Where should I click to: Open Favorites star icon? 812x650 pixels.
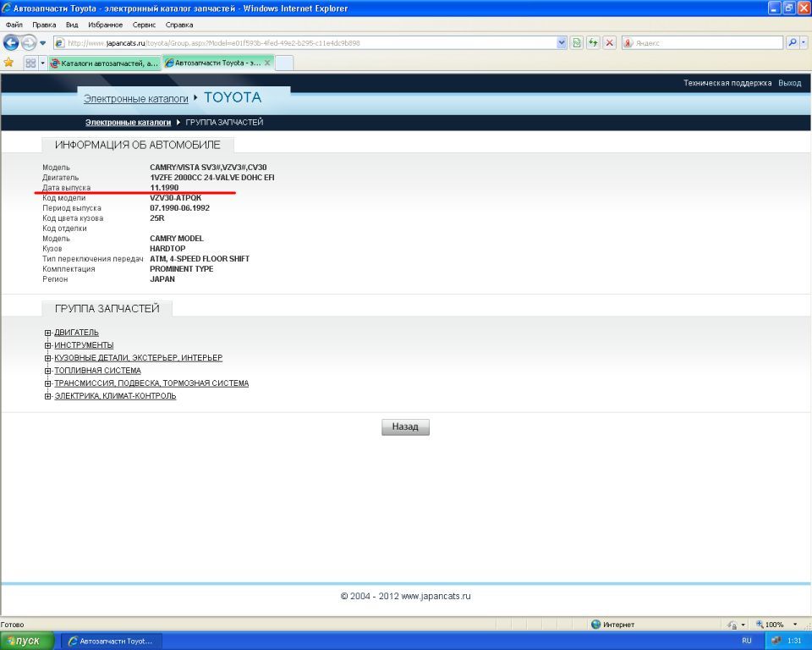(8, 63)
